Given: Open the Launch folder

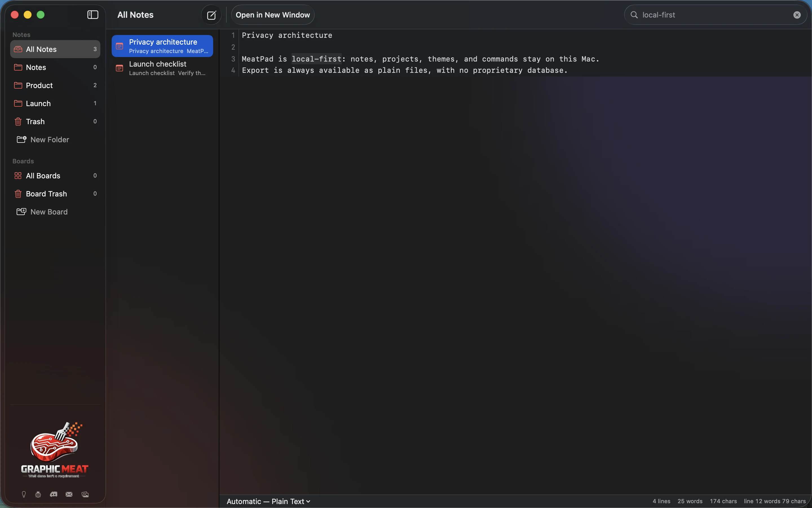Looking at the screenshot, I should [x=55, y=104].
